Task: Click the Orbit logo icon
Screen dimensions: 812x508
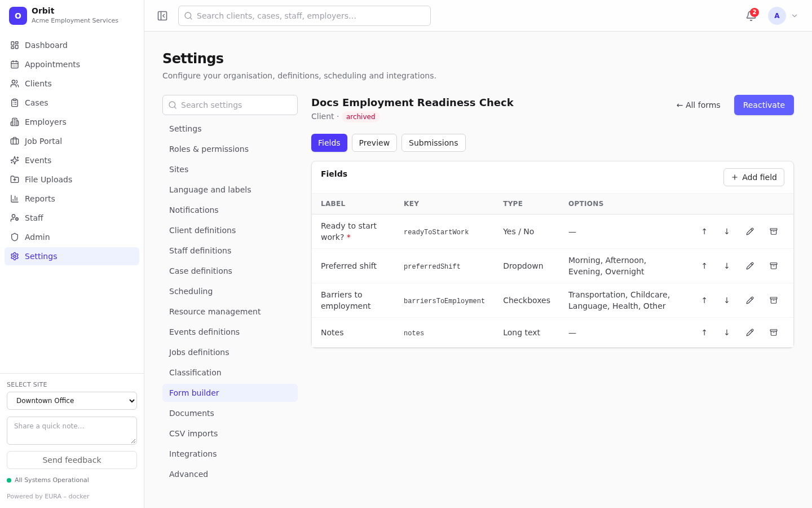Action: [18, 16]
